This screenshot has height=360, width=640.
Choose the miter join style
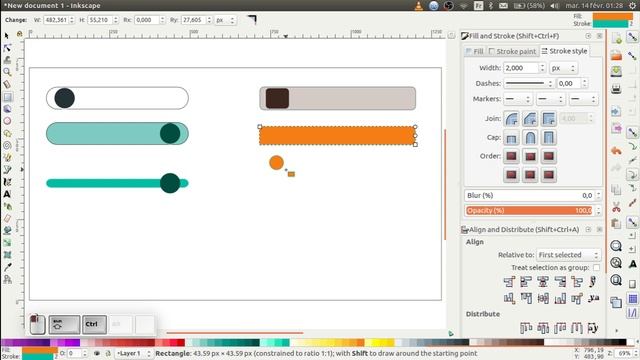click(x=549, y=119)
